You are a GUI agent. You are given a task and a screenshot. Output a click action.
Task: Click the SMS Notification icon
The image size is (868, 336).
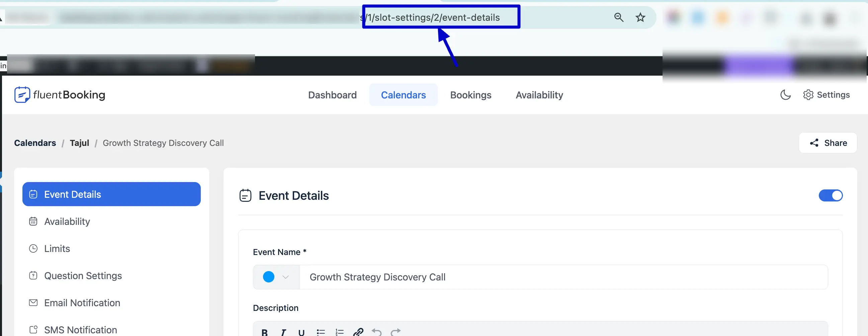coord(33,330)
